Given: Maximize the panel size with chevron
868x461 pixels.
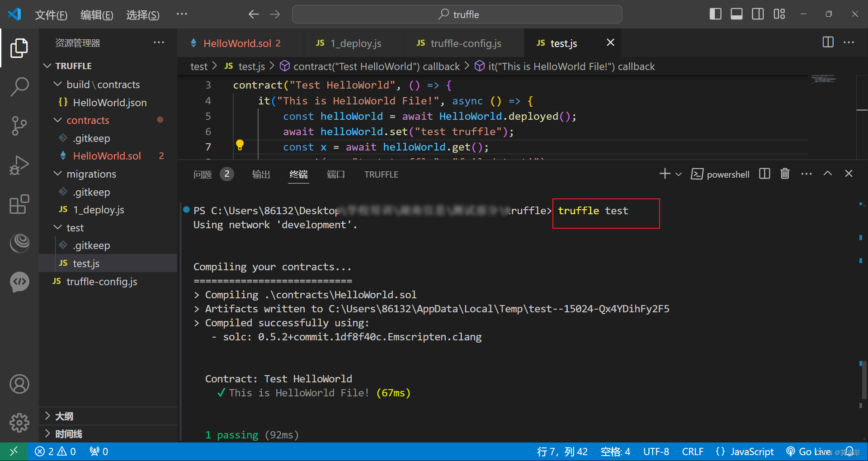Looking at the screenshot, I should [x=827, y=174].
